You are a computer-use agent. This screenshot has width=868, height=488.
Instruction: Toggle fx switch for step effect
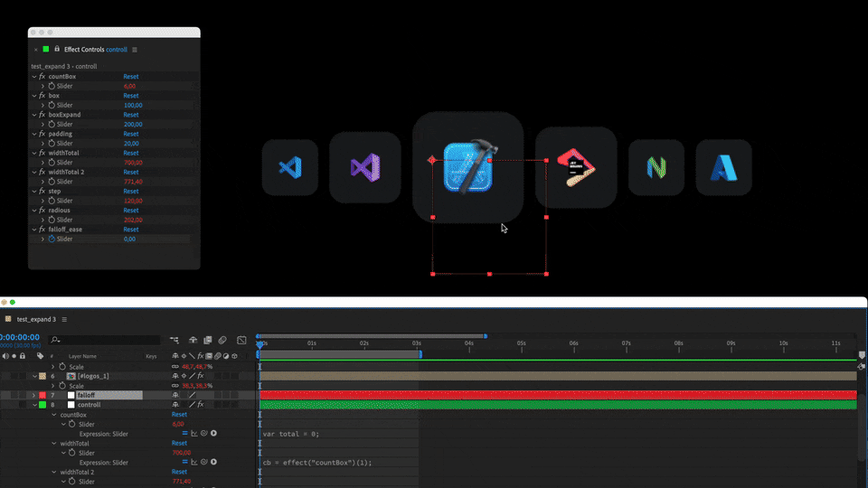42,192
